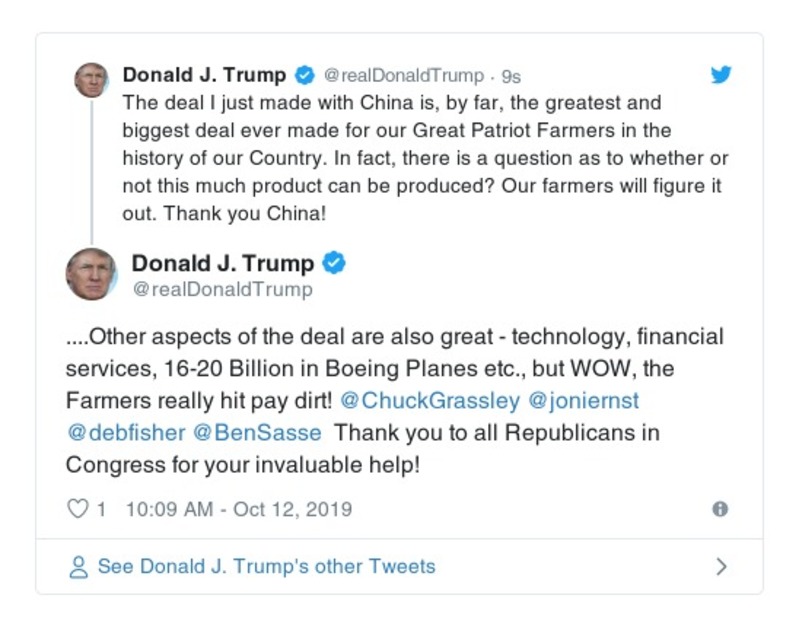Viewport: 799px width, 630px height.
Task: Click the heart icon to like the tweet
Action: click(77, 509)
